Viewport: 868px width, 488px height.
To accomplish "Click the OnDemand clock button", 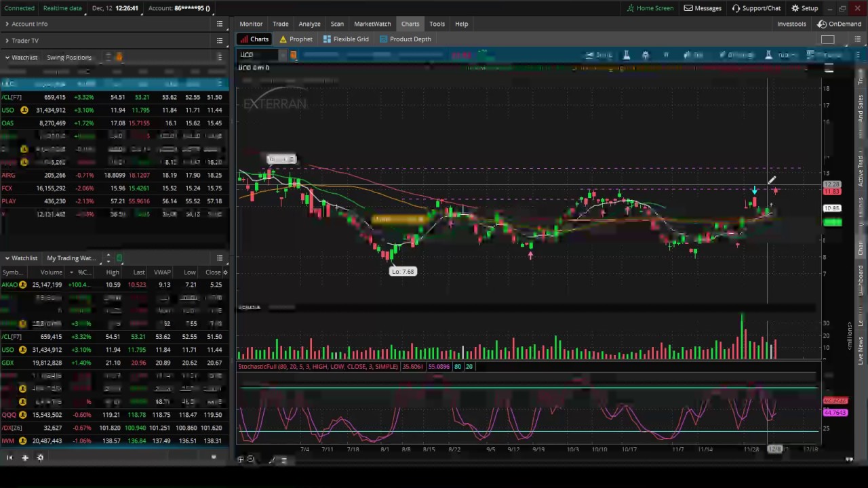I will point(840,24).
